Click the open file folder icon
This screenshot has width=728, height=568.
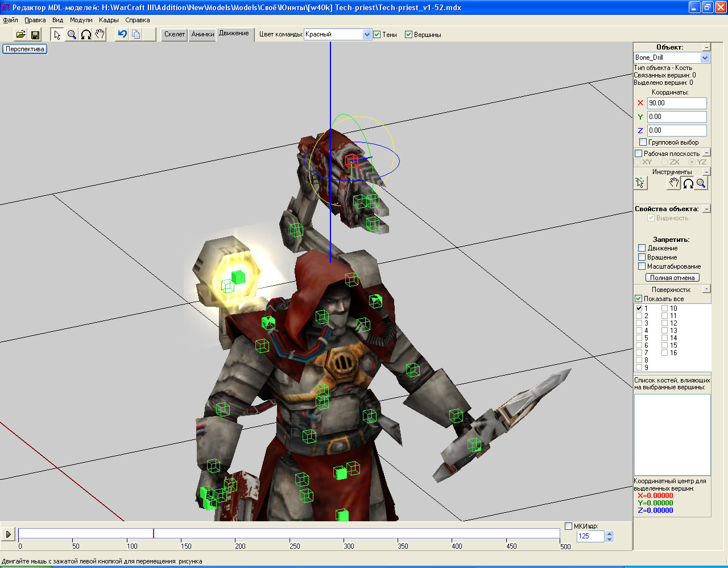(20, 35)
